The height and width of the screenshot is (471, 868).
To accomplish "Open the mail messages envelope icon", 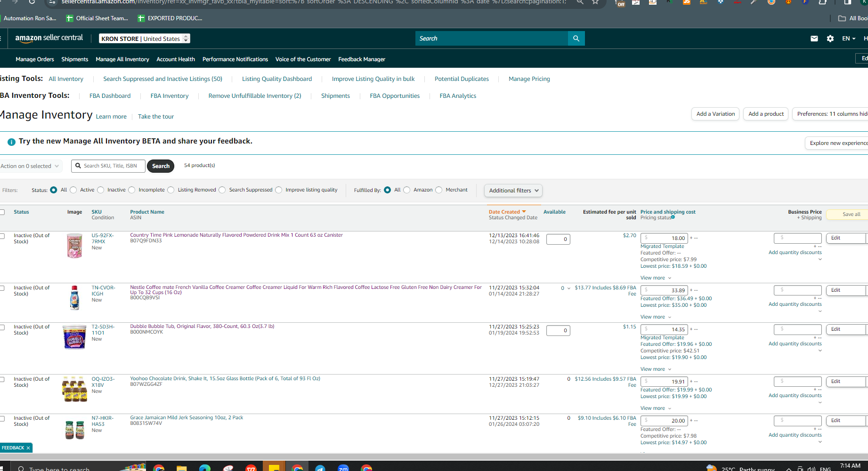I will (x=814, y=39).
